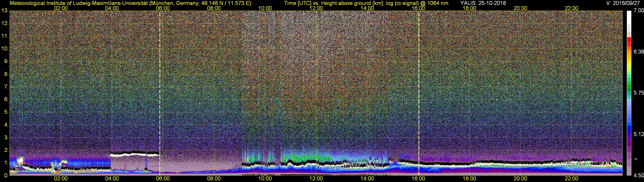Image resolution: width=644 pixels, height=182 pixels.
Task: Click the dashed white vertical marker at 06:00
Action: [160, 93]
